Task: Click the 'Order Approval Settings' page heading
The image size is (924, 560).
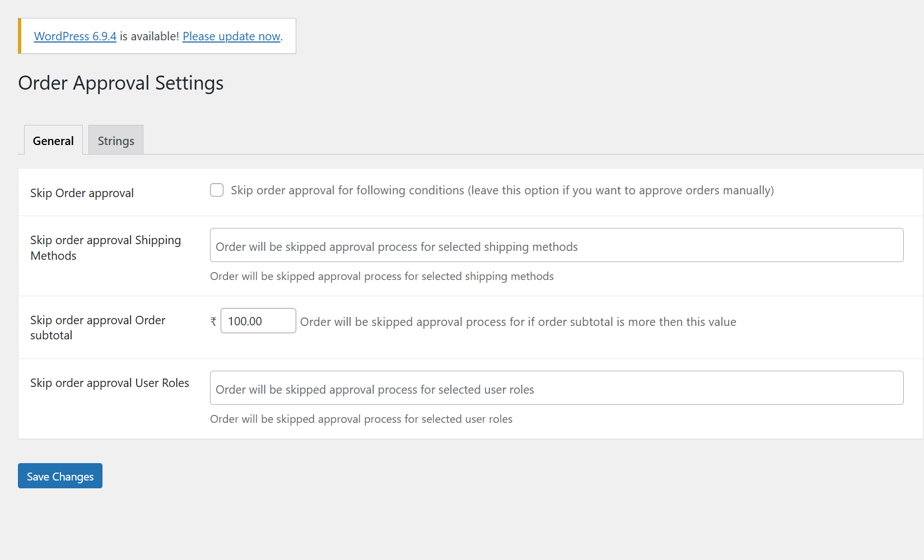Action: (x=121, y=83)
